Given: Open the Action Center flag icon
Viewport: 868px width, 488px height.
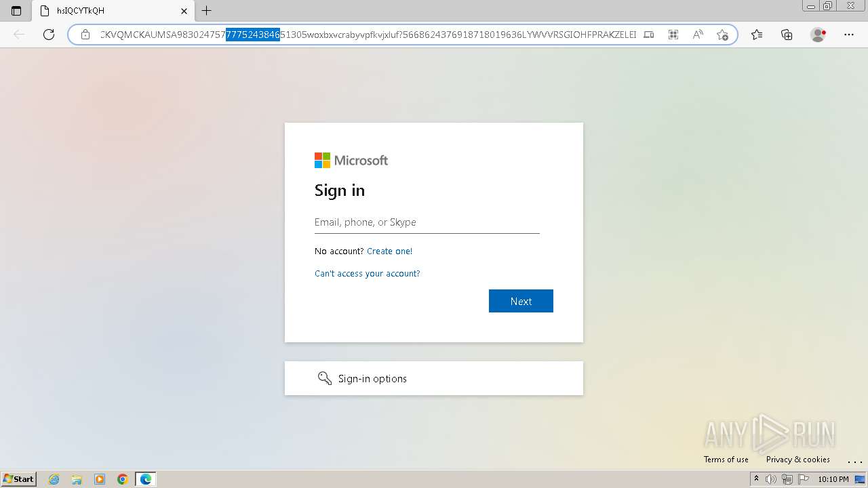Looking at the screenshot, I should (804, 479).
